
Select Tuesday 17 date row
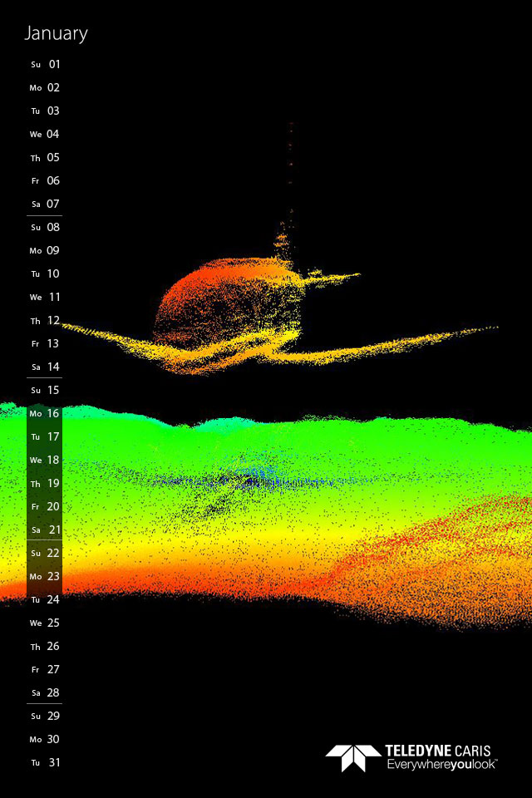45,436
